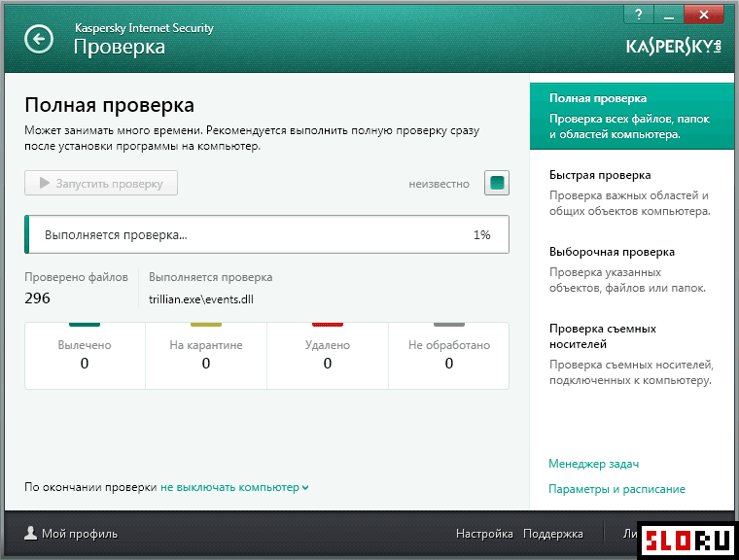Click the Удалено counter tile
Image resolution: width=739 pixels, height=560 pixels.
pos(328,356)
